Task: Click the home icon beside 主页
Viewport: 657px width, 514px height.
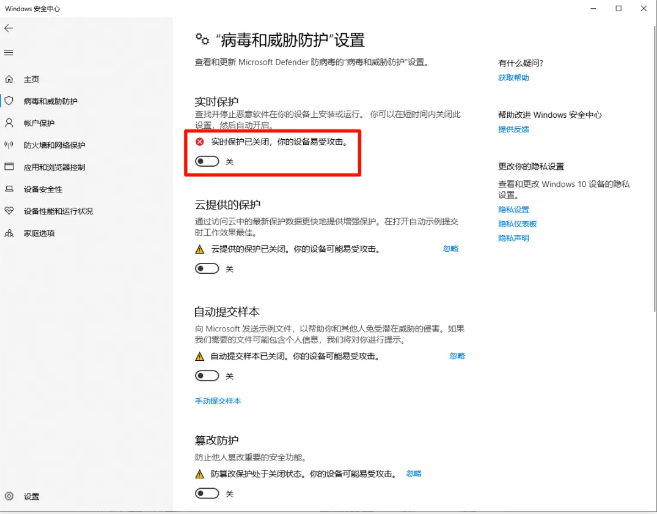Action: point(9,79)
